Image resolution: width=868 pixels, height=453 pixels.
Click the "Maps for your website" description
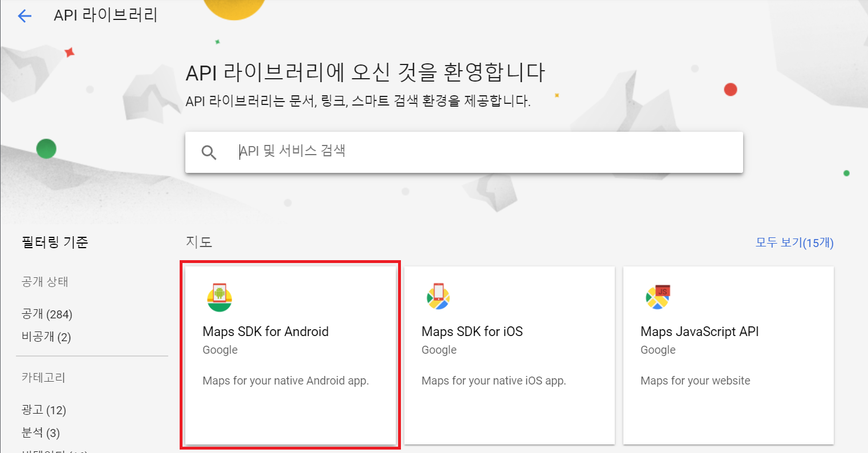pos(695,381)
